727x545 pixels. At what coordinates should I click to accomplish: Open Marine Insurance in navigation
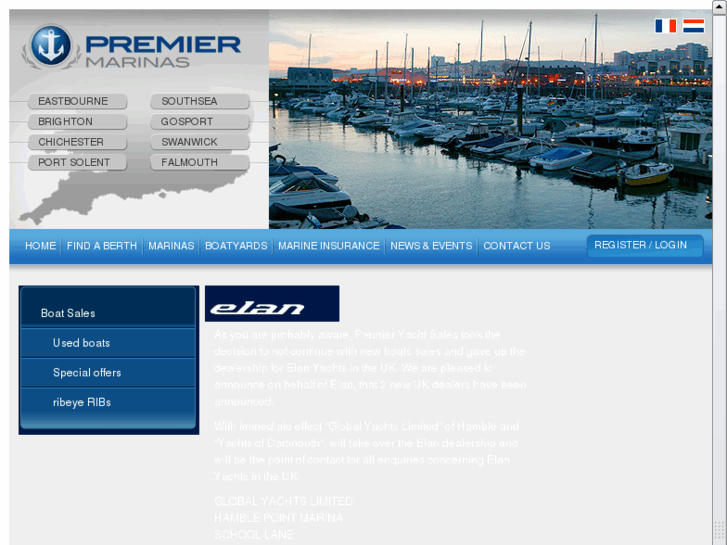pos(329,246)
